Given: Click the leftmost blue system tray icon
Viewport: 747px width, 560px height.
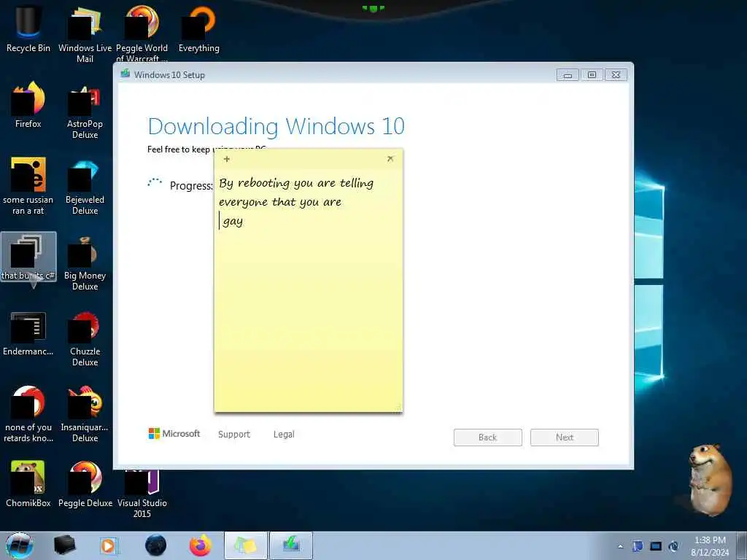Looking at the screenshot, I should point(638,546).
